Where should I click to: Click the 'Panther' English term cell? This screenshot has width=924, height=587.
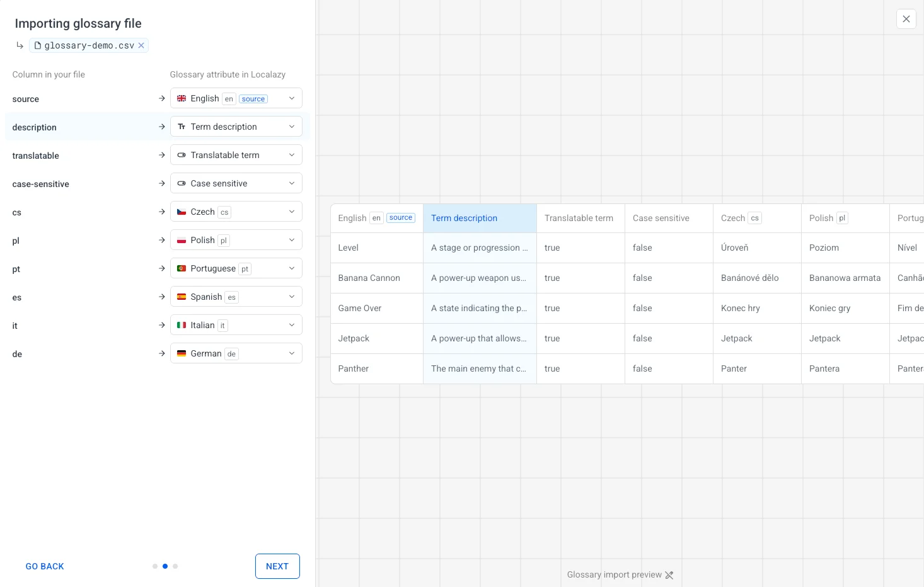click(x=377, y=368)
